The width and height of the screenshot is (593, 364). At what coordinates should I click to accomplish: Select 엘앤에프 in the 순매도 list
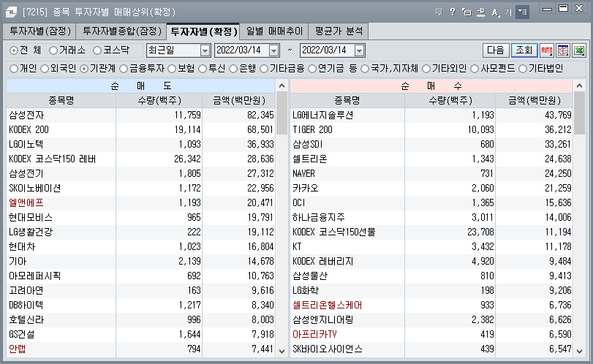pos(26,202)
